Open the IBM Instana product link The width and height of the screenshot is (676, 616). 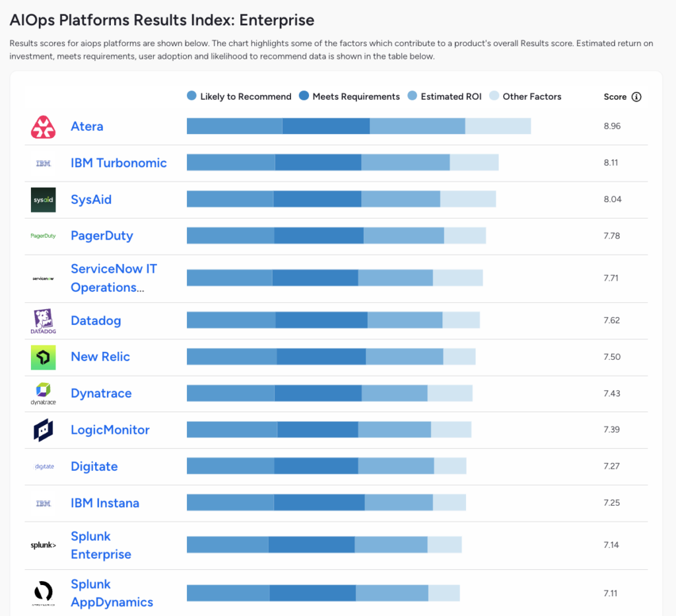click(105, 503)
